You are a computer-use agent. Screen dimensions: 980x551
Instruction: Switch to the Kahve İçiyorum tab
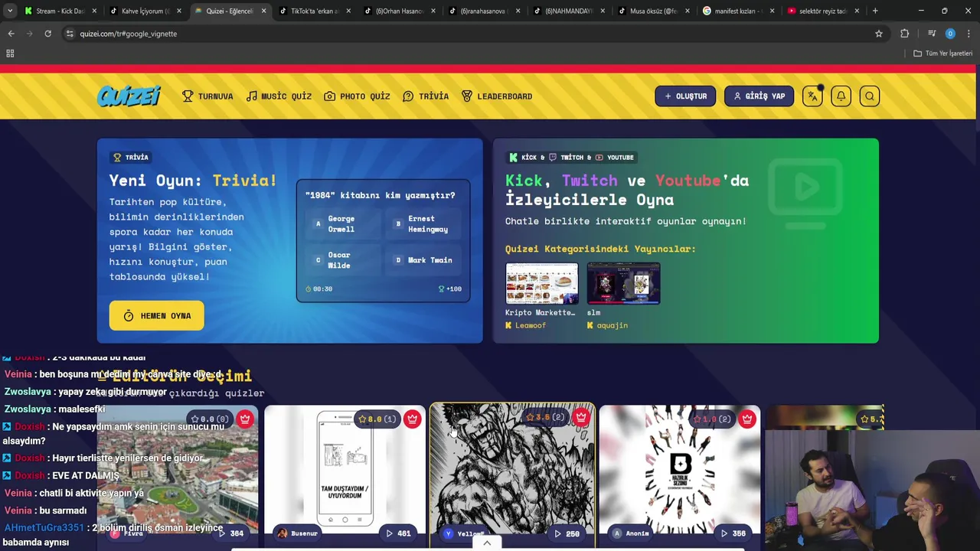coord(145,11)
